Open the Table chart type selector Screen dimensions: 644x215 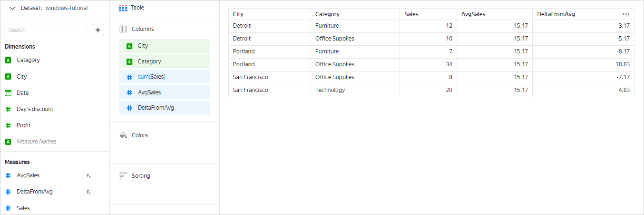pos(132,8)
